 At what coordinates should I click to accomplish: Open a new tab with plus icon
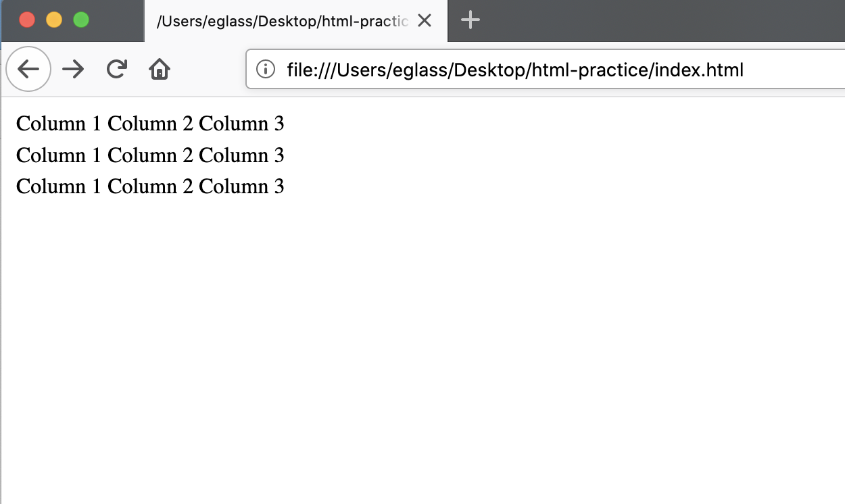point(470,20)
